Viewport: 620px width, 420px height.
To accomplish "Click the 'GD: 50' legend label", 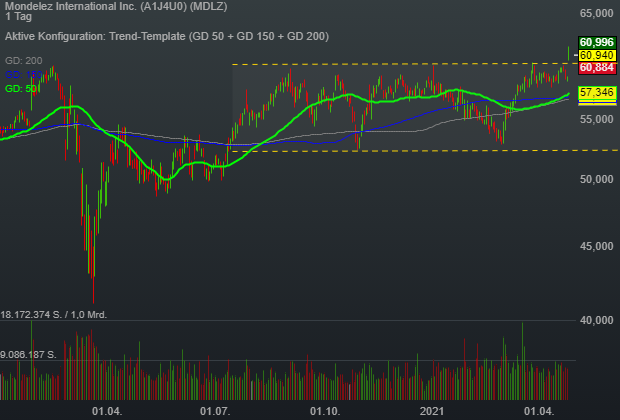I will click(x=21, y=89).
